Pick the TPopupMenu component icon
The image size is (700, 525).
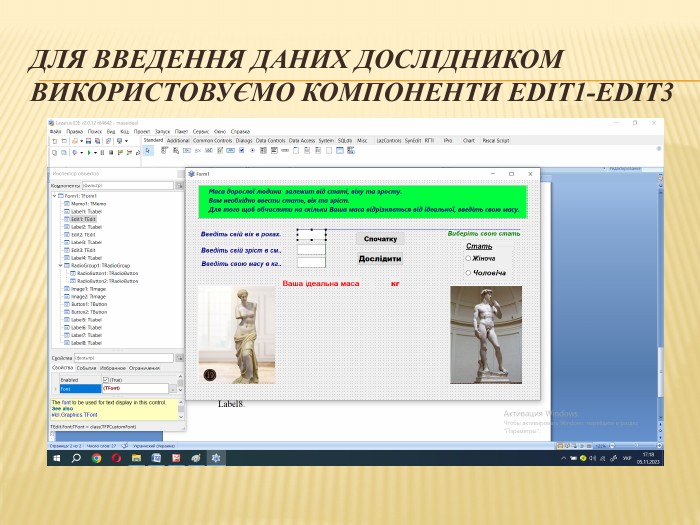tap(176, 151)
